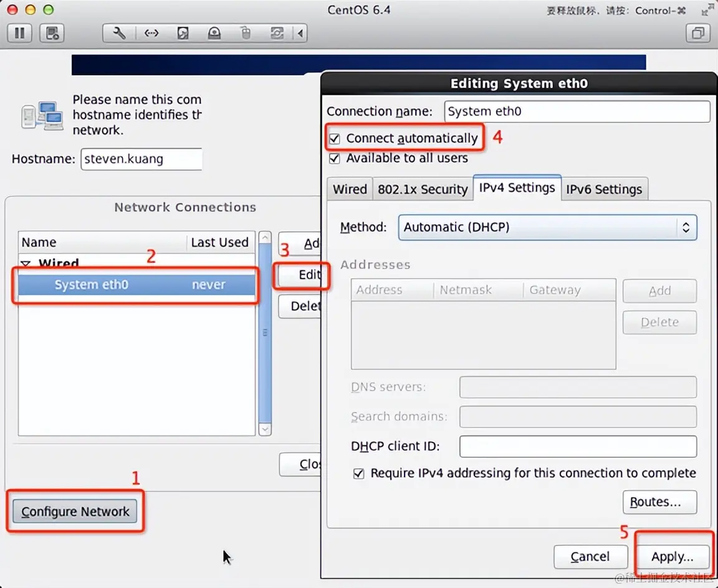Click the network adapter toolbar icon
The image size is (718, 588).
(x=151, y=33)
